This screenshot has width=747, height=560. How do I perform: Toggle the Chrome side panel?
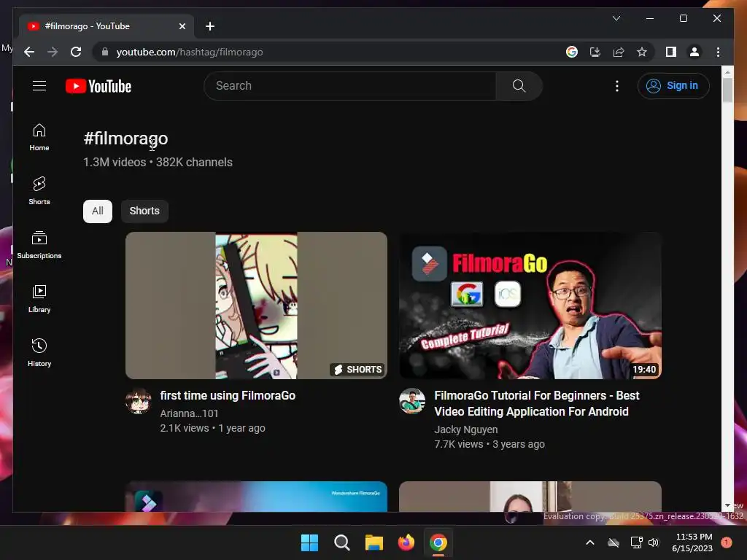click(671, 52)
